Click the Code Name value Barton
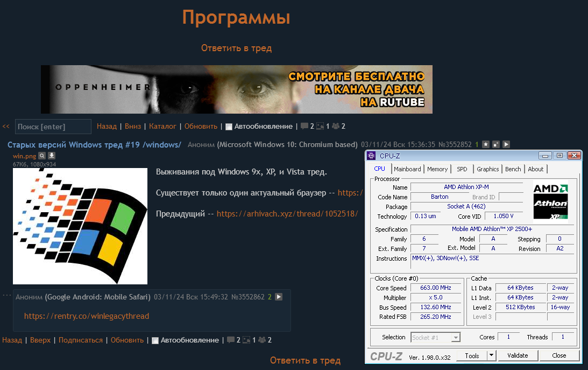This screenshot has width=588, height=370. [440, 197]
